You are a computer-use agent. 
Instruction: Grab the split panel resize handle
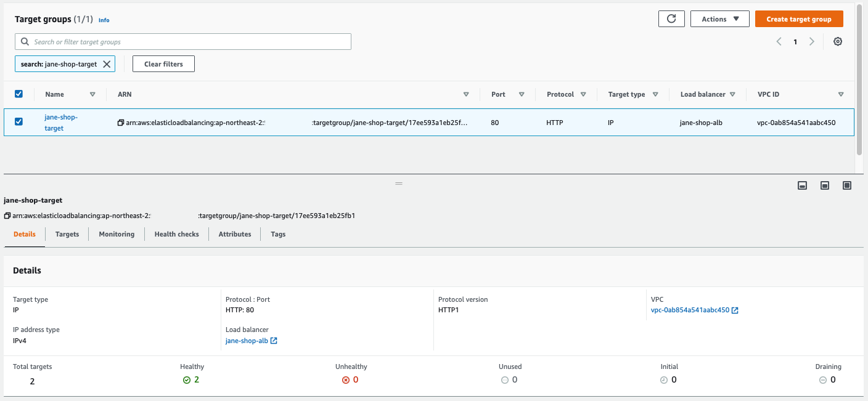tap(399, 184)
